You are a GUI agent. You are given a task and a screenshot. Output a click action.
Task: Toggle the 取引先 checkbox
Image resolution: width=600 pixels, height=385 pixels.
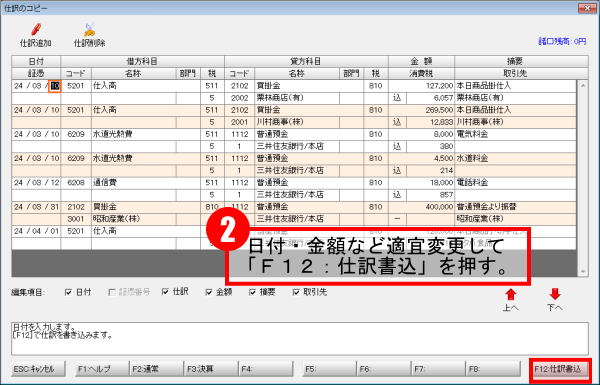pyautogui.click(x=296, y=292)
